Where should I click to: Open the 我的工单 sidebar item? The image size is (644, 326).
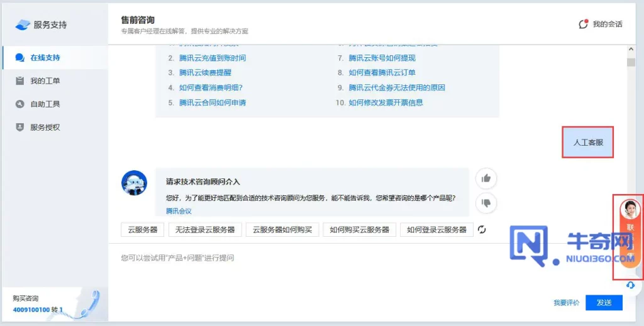(x=55, y=81)
